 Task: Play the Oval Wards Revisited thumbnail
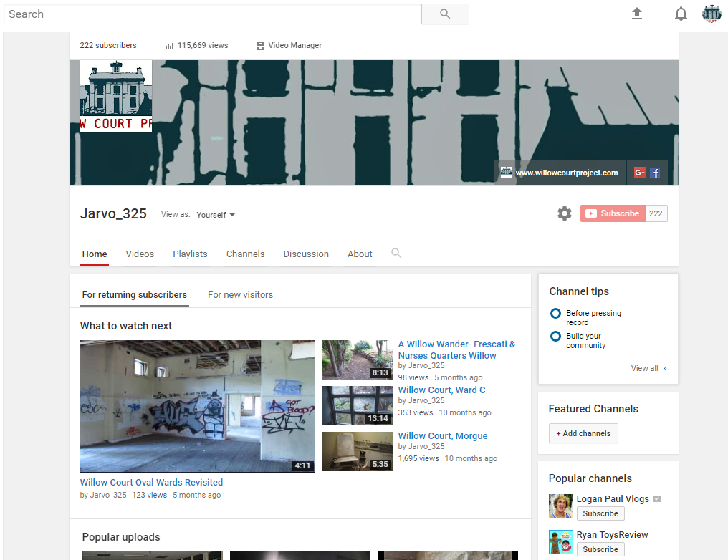coord(198,407)
